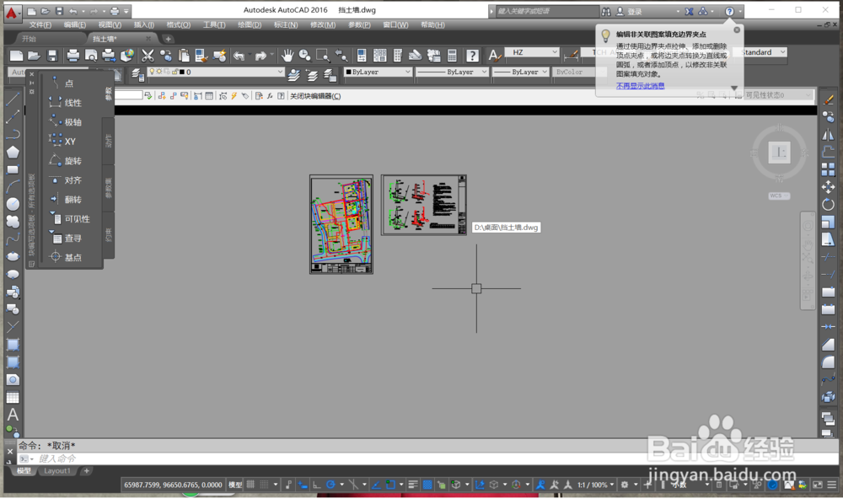Screen dimensions: 843x504
Task: Click the keyword search input field
Action: [546, 11]
